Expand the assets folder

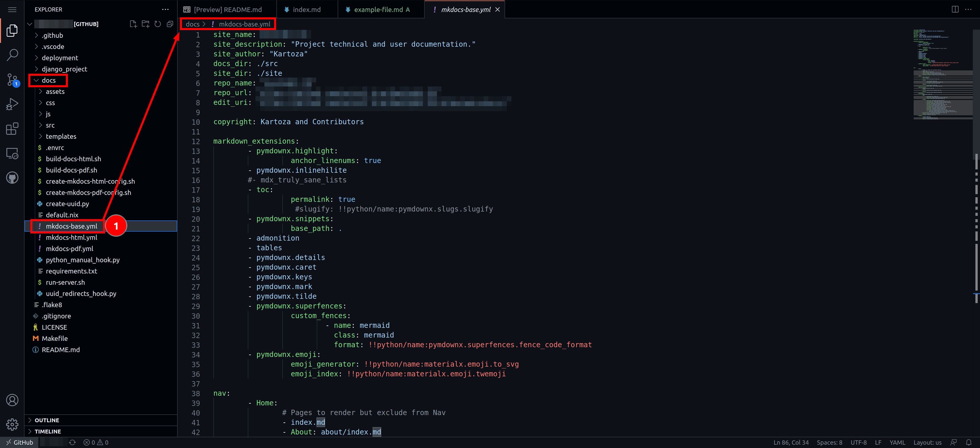pyautogui.click(x=101, y=91)
